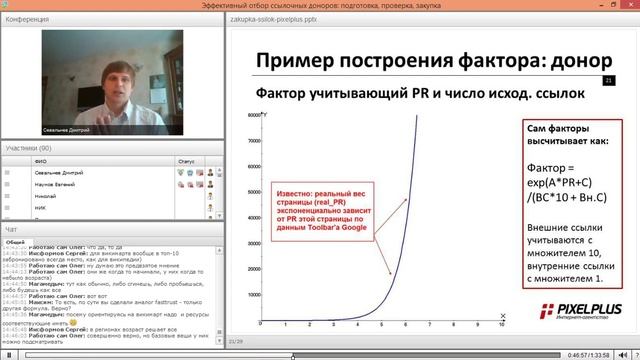Click camera status icon for Севальнев Дмитрий
This screenshot has width=640, height=360.
click(190, 173)
